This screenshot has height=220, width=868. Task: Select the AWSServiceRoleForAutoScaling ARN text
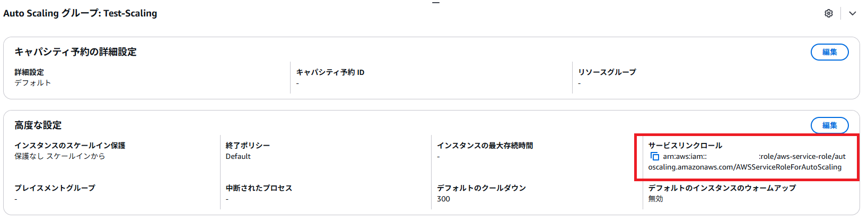744,167
